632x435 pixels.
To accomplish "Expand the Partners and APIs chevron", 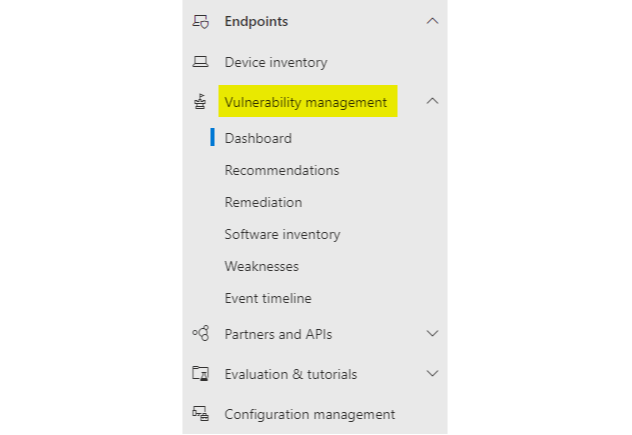I will click(x=432, y=333).
